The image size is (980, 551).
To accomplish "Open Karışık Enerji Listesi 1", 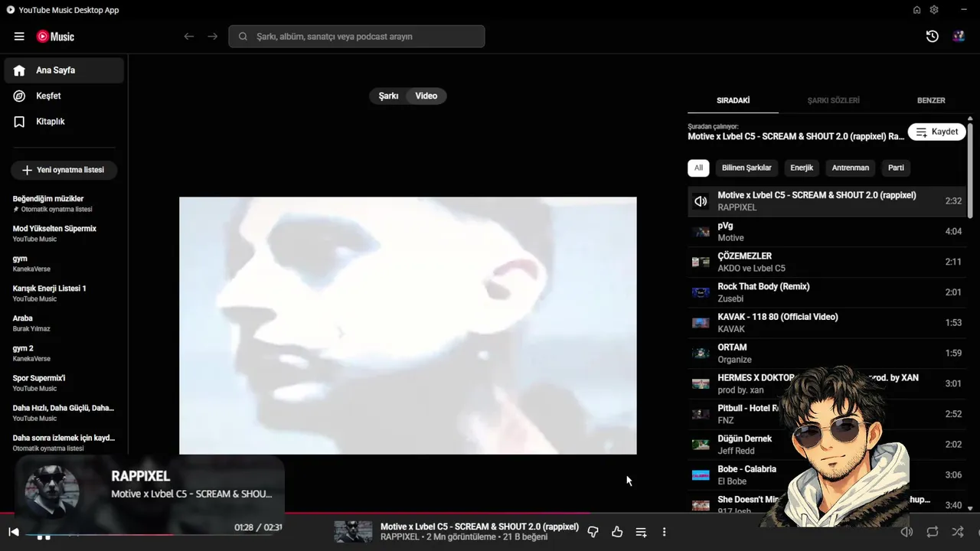I will click(64, 293).
